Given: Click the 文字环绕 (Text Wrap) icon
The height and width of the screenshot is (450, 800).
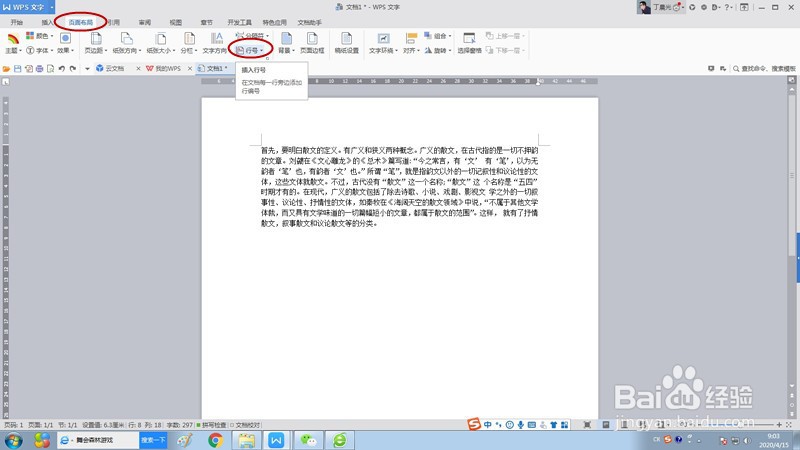Looking at the screenshot, I should click(x=383, y=39).
